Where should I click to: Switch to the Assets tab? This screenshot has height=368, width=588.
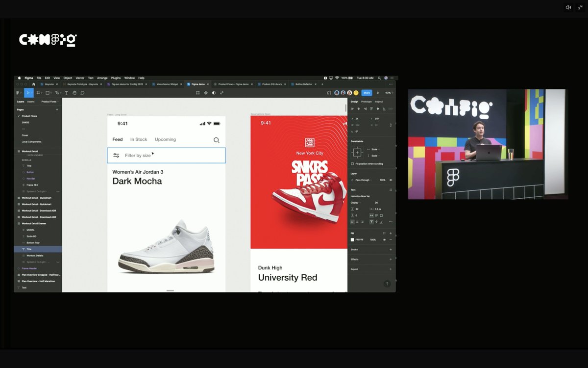[x=31, y=102]
